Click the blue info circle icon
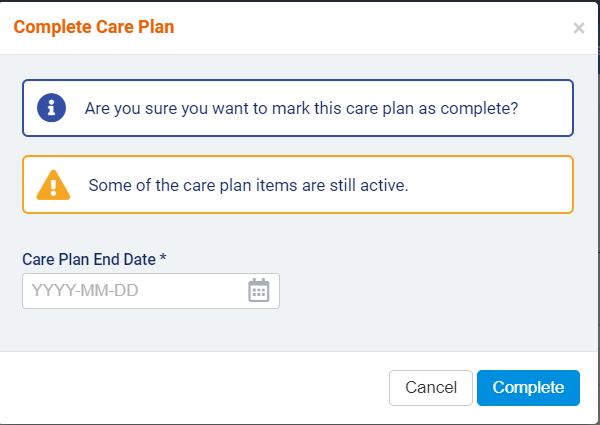 point(51,108)
